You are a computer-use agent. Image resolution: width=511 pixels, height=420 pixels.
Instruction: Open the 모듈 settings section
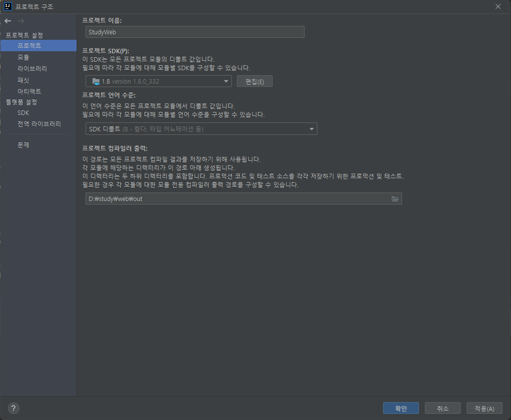coord(23,57)
